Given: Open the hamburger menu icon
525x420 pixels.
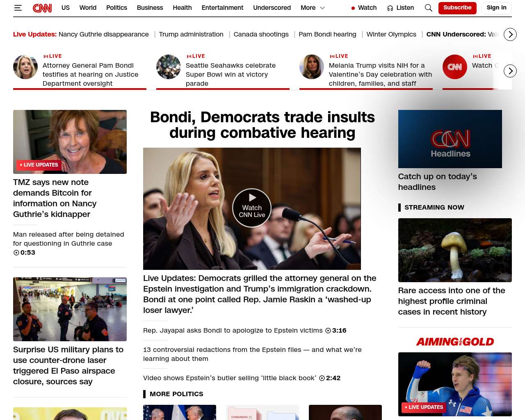Looking at the screenshot, I should click(x=18, y=8).
